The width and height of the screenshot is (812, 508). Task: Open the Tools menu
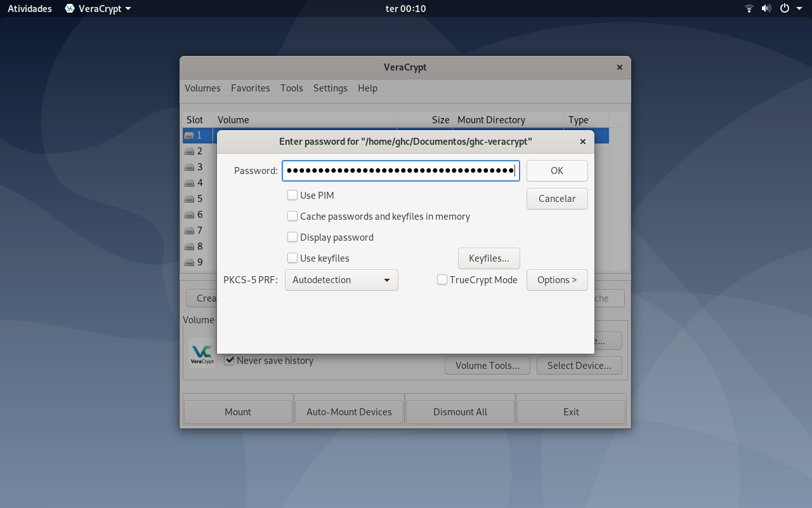pyautogui.click(x=292, y=88)
